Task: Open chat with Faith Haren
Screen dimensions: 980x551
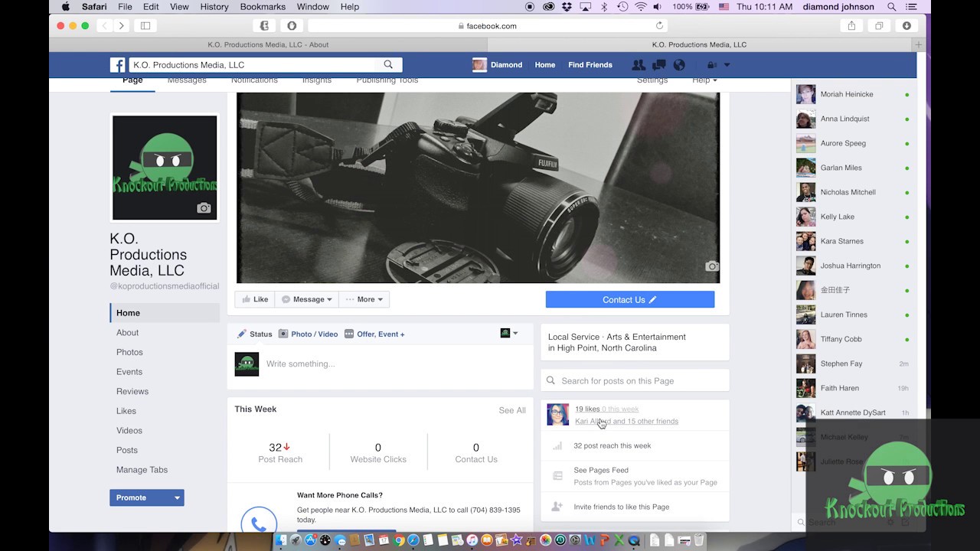Action: click(x=854, y=388)
